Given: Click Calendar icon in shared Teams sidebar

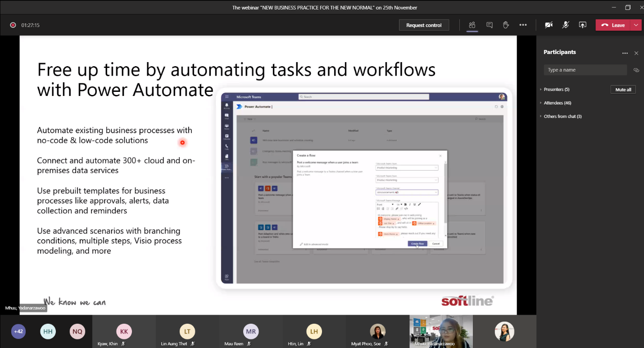Looking at the screenshot, I should 227,137.
